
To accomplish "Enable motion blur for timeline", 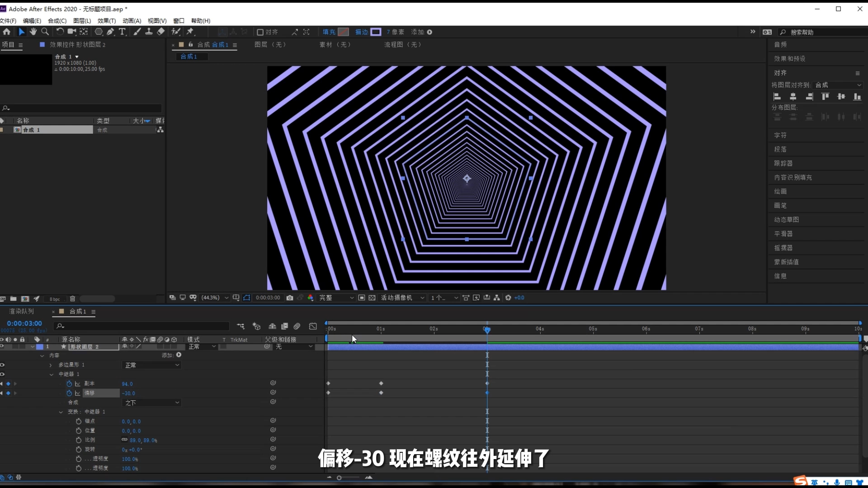I will pyautogui.click(x=297, y=326).
